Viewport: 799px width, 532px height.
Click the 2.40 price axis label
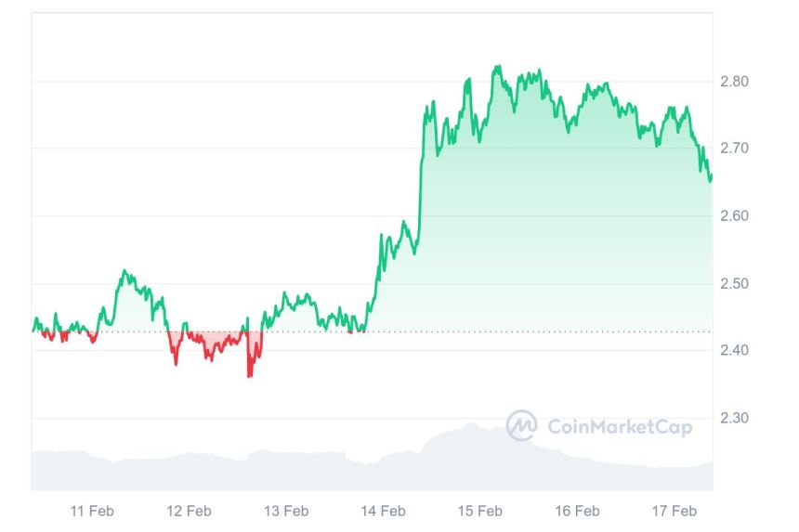point(735,350)
